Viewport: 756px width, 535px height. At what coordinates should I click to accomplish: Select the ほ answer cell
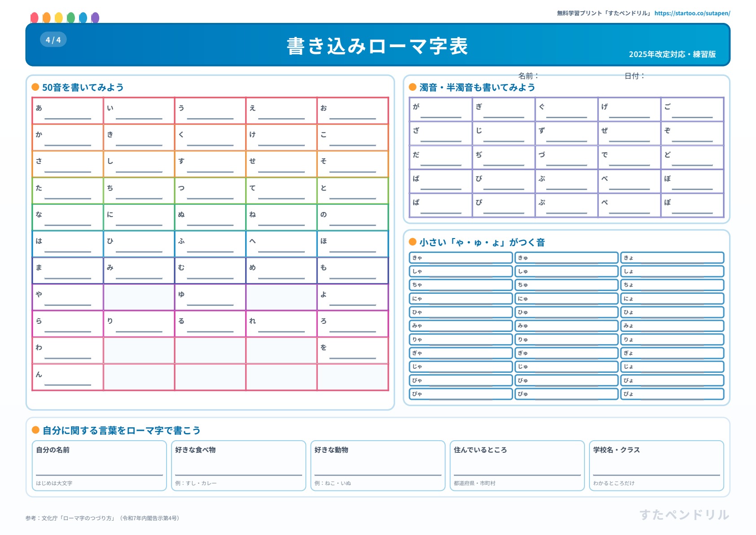click(x=353, y=243)
